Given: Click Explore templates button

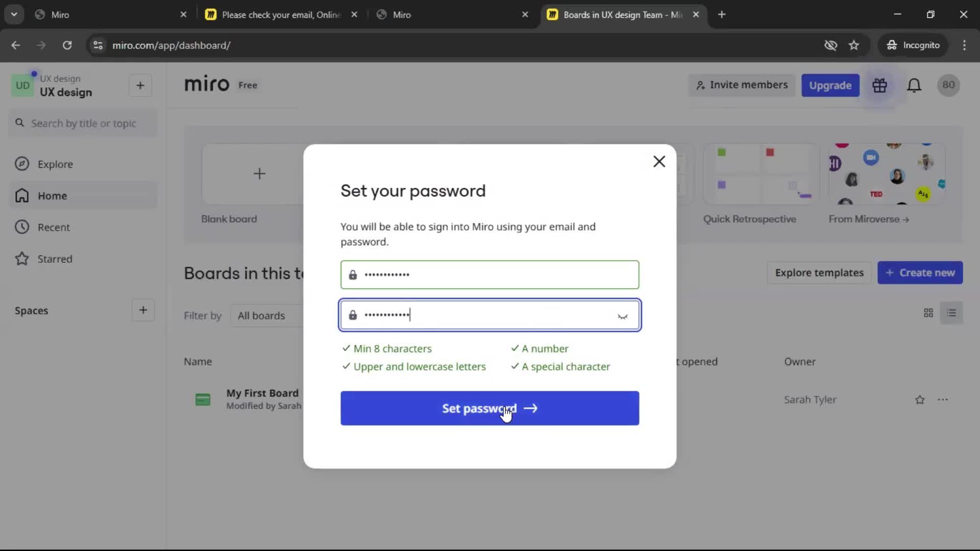Looking at the screenshot, I should [x=819, y=273].
